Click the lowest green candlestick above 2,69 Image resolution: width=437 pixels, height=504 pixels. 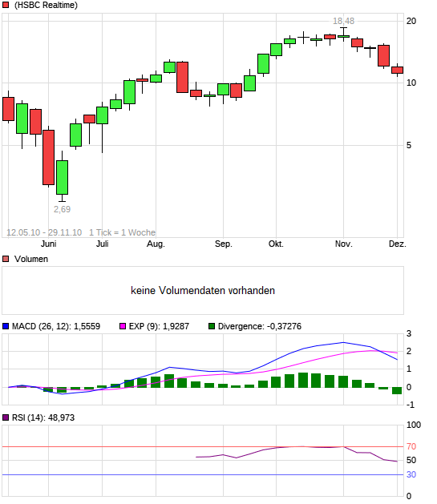pos(62,177)
